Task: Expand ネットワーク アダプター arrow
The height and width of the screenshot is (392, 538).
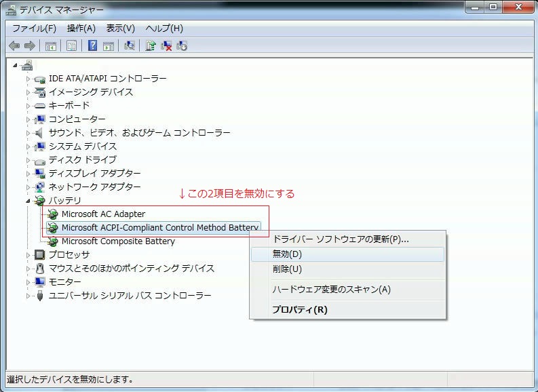Action: [x=28, y=187]
